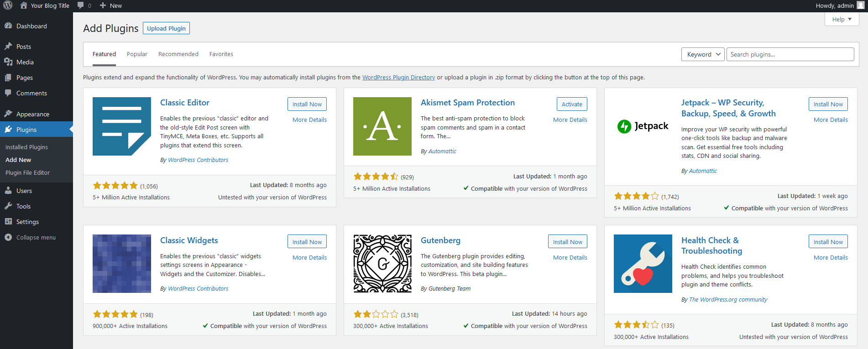
Task: Click Automattic author link under Akismet
Action: tap(442, 151)
